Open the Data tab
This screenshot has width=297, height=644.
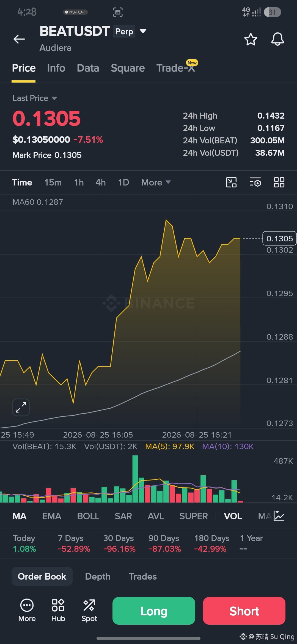88,68
